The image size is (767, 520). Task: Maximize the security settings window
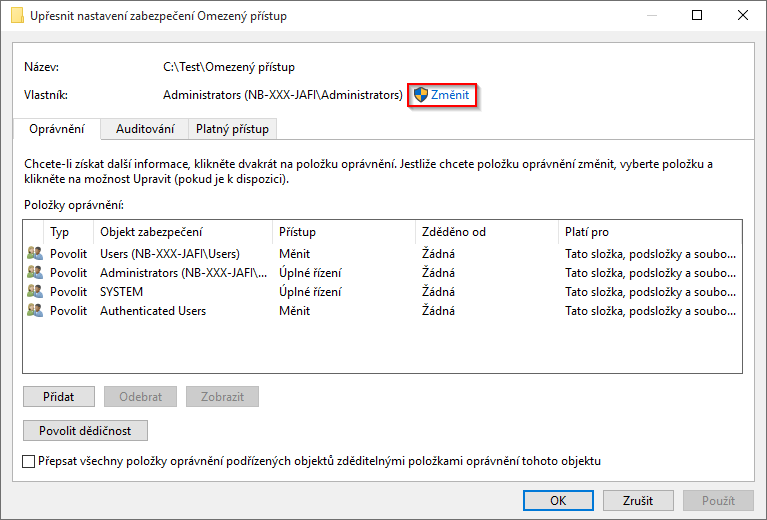point(696,16)
